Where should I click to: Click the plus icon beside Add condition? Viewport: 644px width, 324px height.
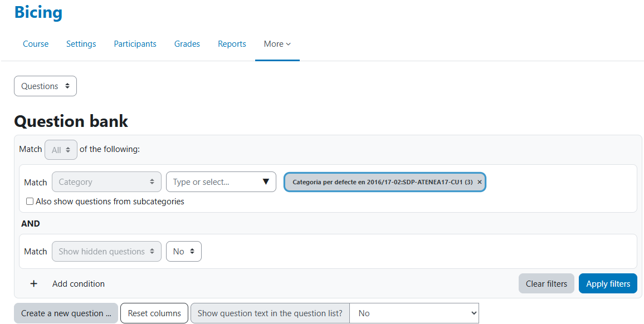[x=34, y=284]
